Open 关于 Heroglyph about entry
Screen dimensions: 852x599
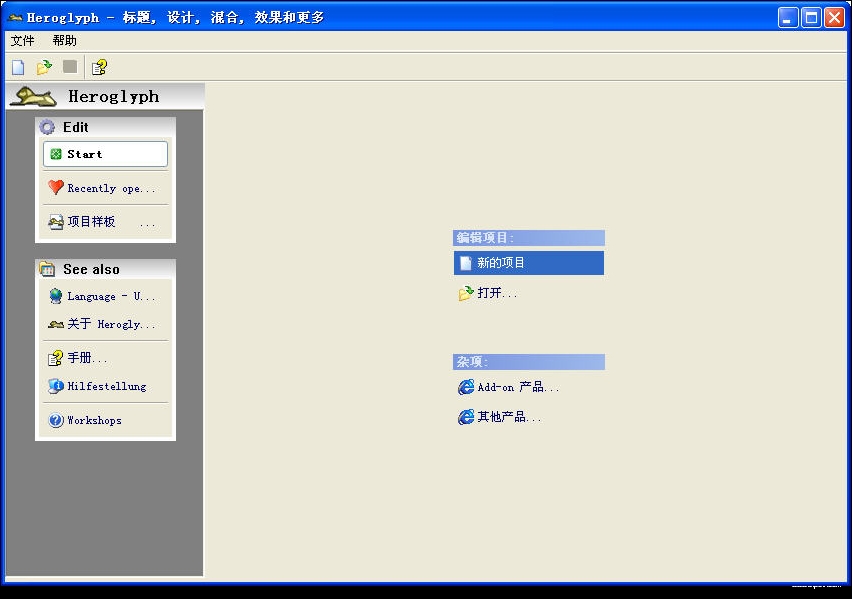tap(105, 325)
